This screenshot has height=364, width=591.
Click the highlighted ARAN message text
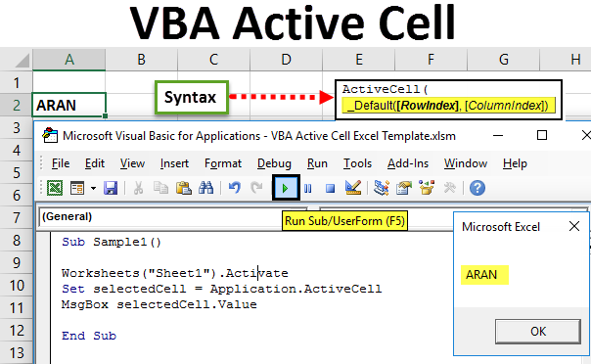click(x=484, y=275)
